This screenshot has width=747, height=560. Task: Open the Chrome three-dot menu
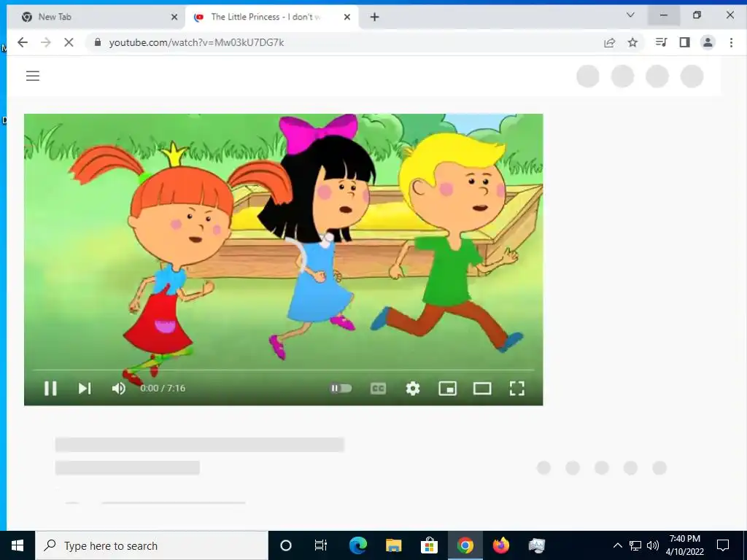tap(731, 42)
